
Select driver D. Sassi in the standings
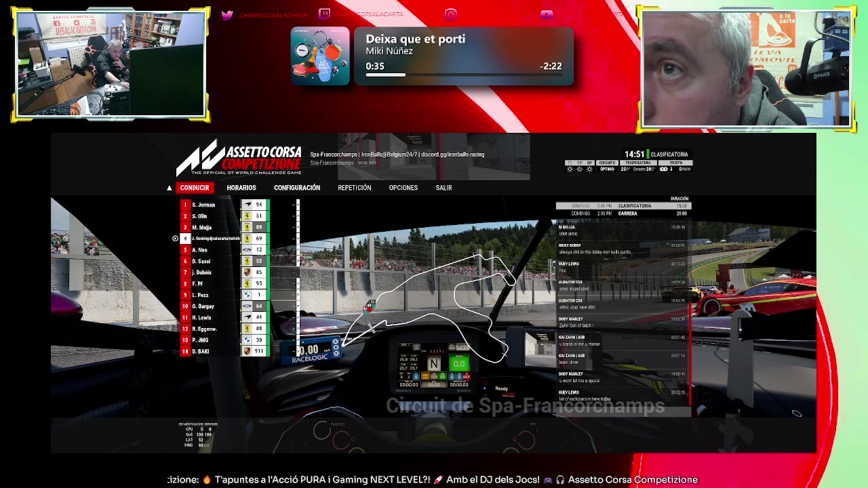pos(201,261)
